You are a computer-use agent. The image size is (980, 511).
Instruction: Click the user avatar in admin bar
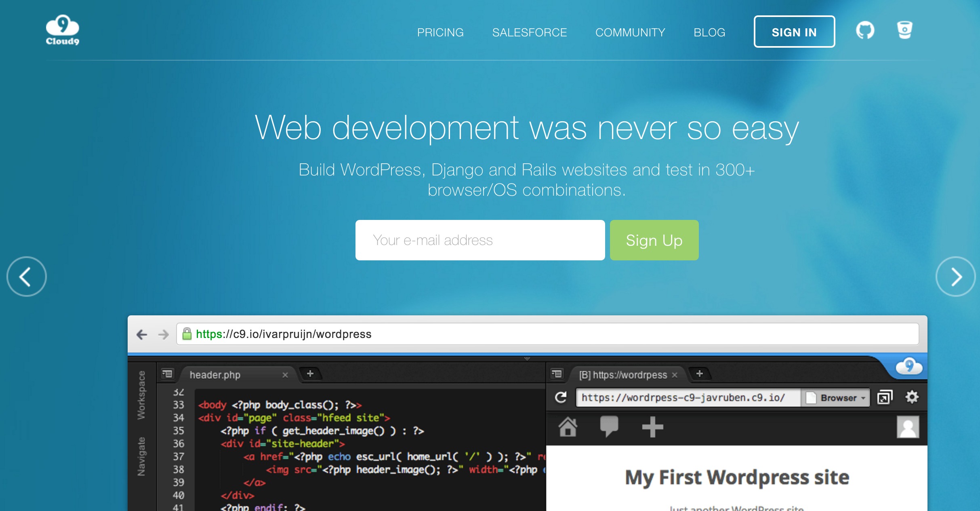coord(908,427)
